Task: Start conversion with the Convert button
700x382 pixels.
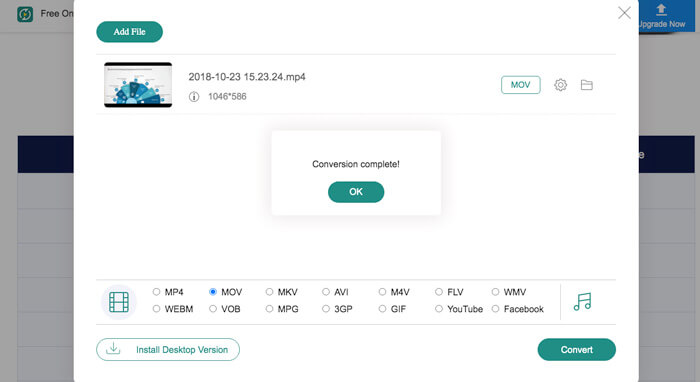Action: pos(576,349)
